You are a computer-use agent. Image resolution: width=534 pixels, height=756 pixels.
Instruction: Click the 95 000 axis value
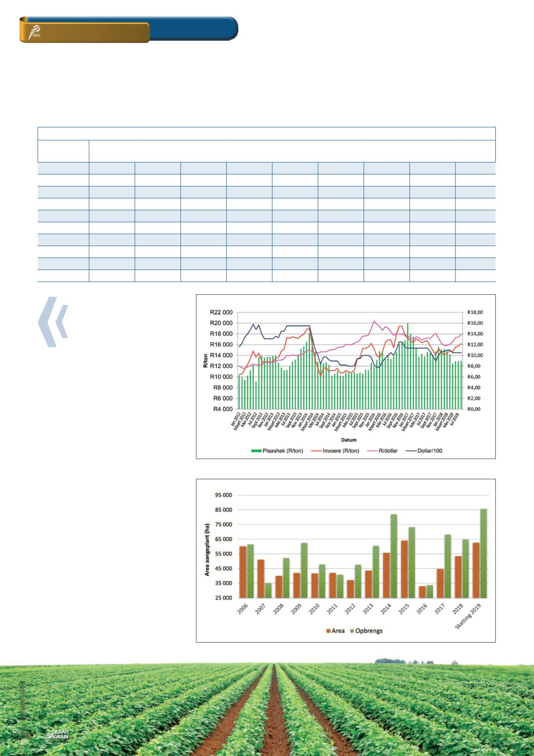point(224,495)
